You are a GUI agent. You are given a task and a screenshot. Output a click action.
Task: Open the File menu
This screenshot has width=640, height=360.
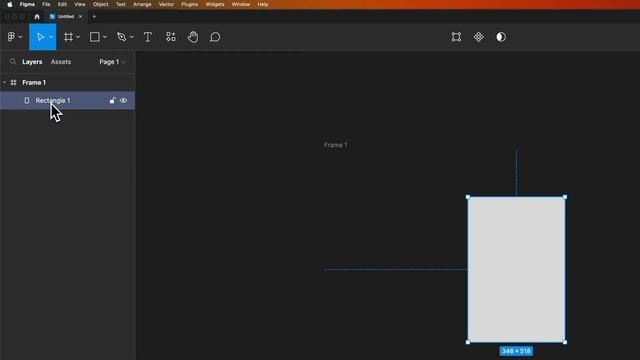46,4
